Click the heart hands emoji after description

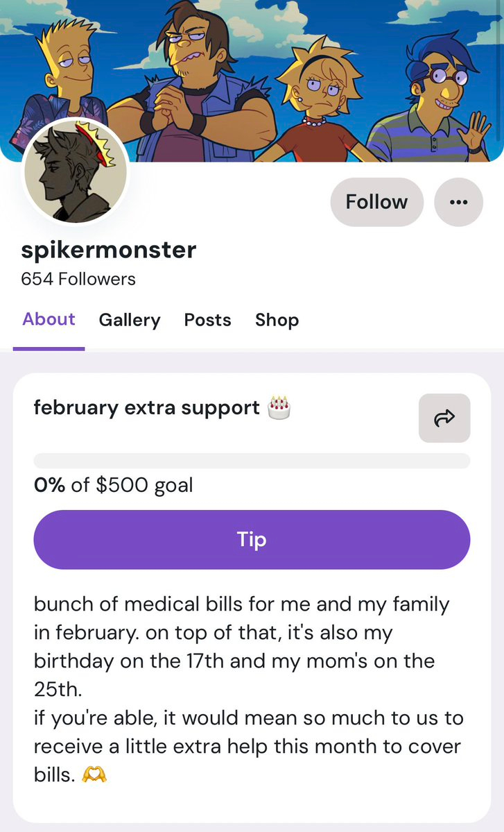94,774
